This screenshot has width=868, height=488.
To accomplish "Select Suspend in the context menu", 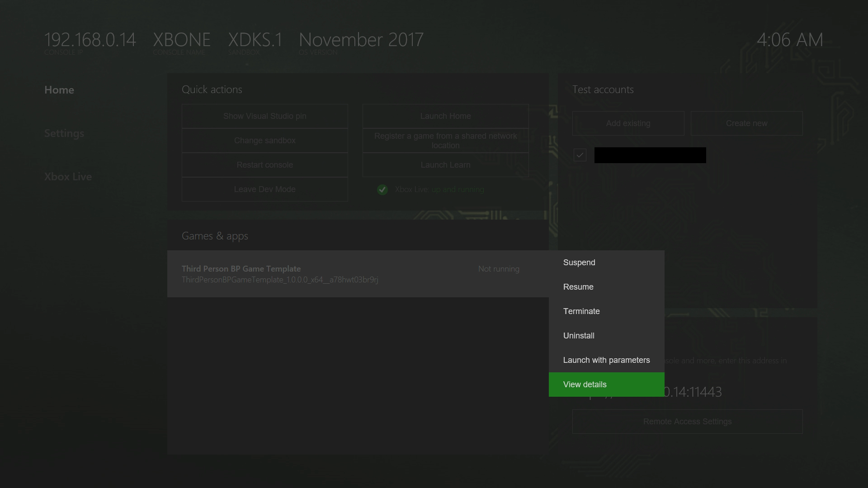I will tap(606, 263).
